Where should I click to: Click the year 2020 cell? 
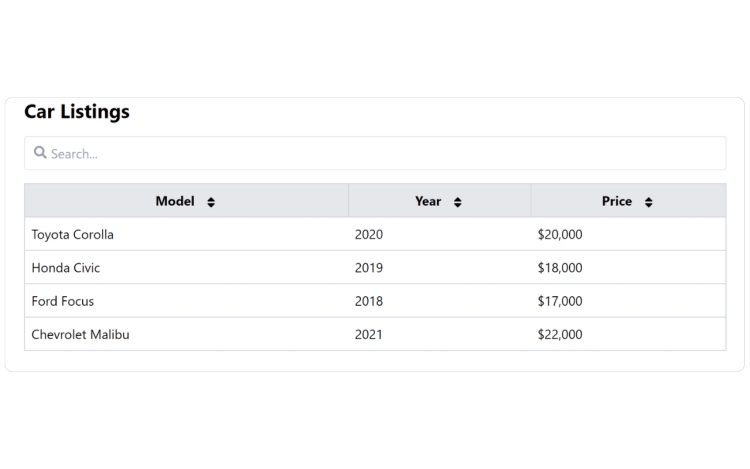coord(440,234)
